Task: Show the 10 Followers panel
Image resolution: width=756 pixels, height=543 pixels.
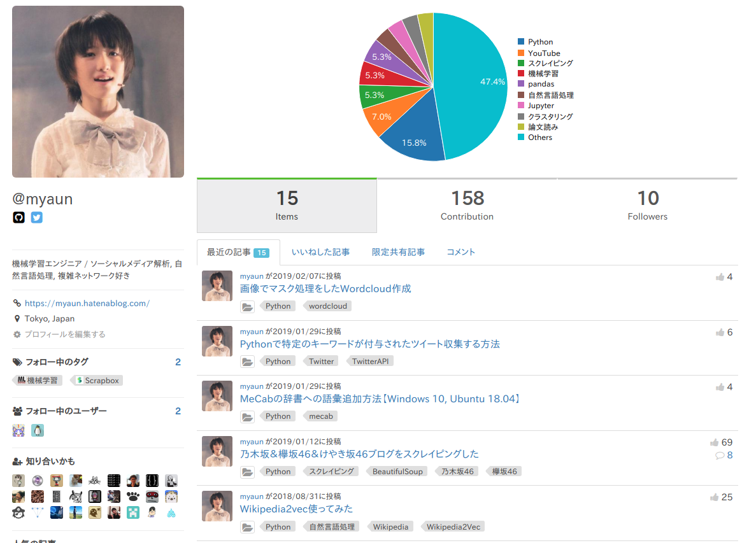Action: point(648,206)
